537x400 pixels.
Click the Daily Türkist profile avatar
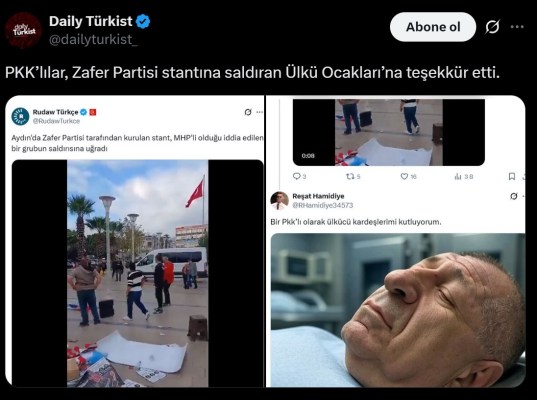click(23, 30)
